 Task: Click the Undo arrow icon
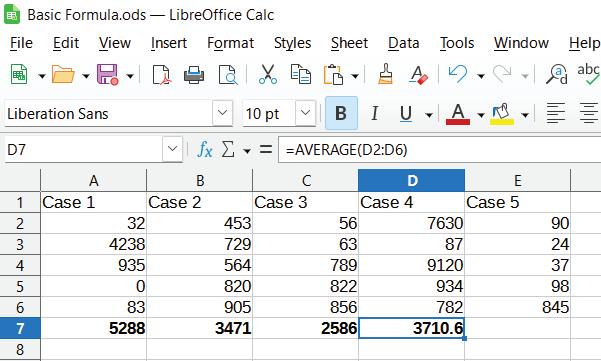pyautogui.click(x=458, y=74)
